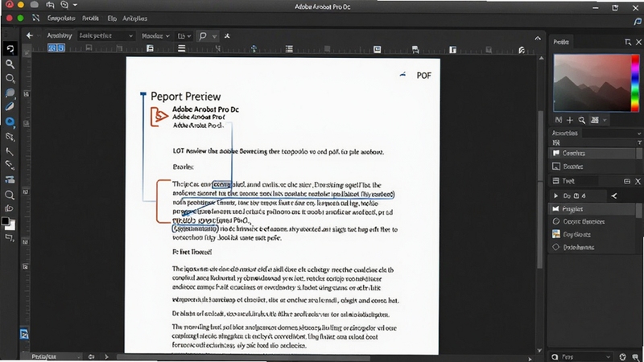Open the dropdown field beside the first label
Image resolution: width=644 pixels, height=362 pixels.
pos(106,35)
